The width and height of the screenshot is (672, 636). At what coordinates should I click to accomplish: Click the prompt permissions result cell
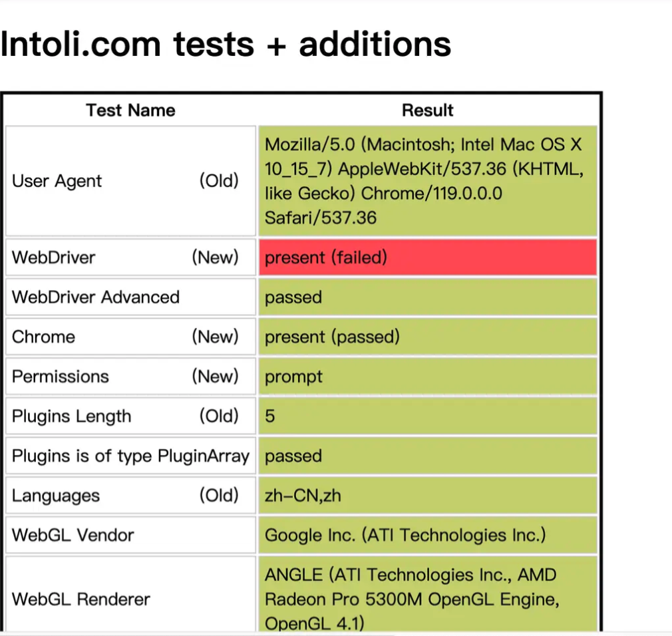point(428,377)
